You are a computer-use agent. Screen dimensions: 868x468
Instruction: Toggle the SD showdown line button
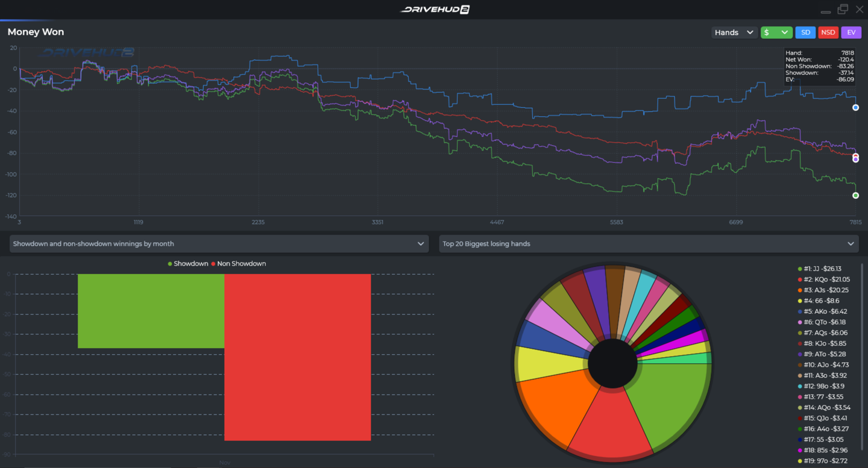coord(805,33)
